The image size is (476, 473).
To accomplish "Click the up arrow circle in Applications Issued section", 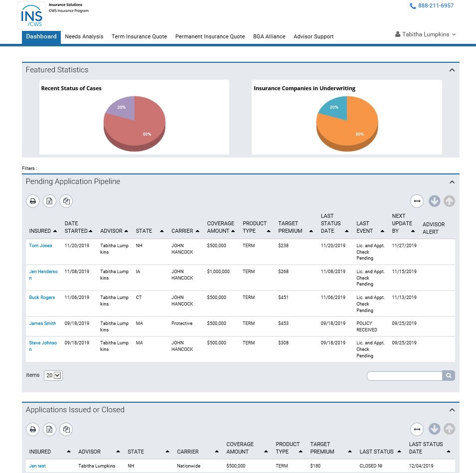I will pyautogui.click(x=449, y=429).
